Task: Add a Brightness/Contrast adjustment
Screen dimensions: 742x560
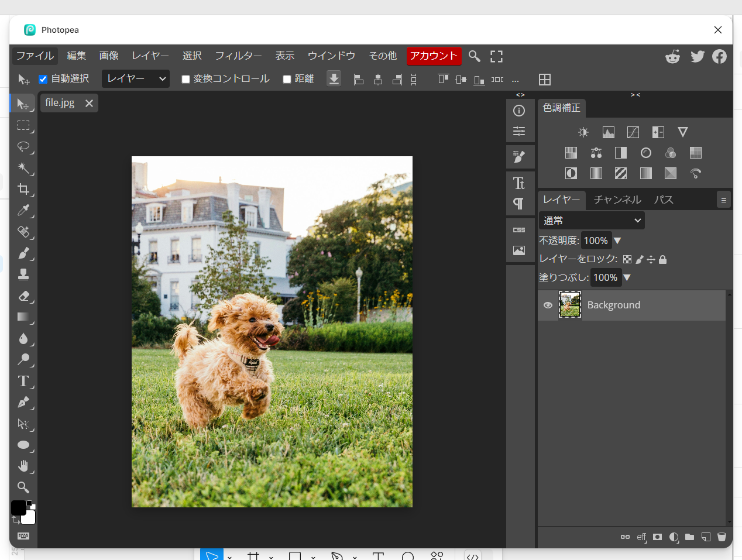Action: coord(583,132)
